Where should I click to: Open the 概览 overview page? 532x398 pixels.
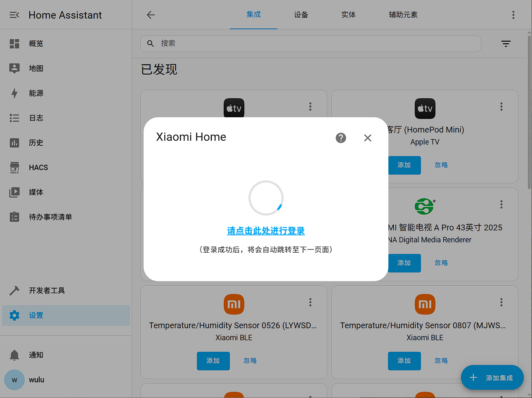pos(66,44)
